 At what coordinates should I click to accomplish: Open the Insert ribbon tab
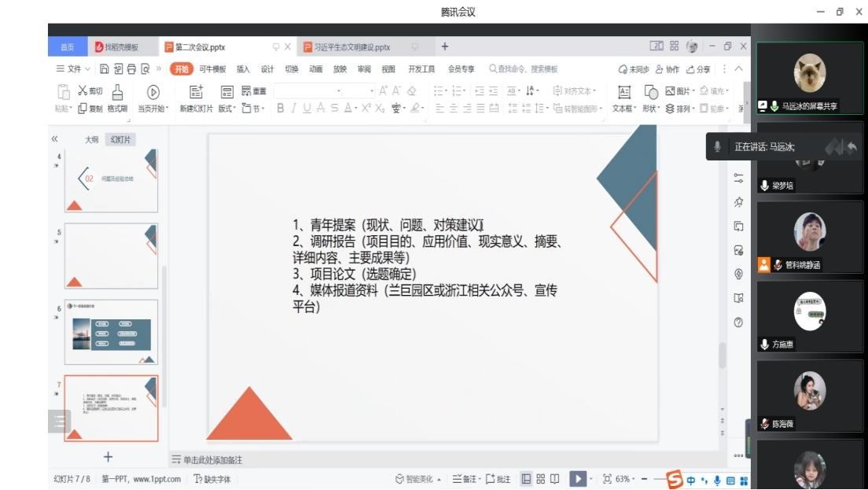coord(243,69)
